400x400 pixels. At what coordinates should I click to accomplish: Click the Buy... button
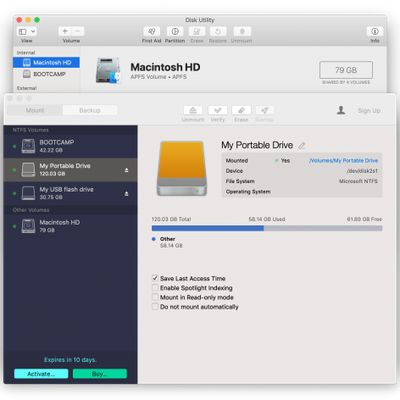[x=100, y=374]
